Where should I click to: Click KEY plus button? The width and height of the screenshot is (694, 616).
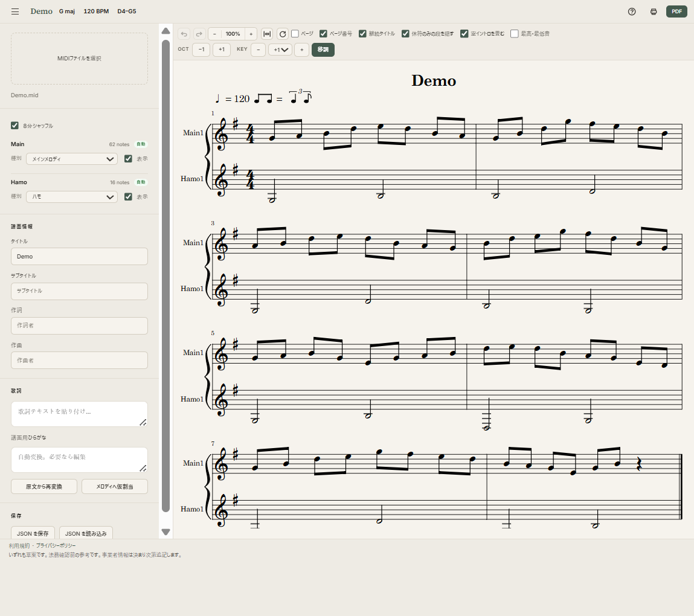(x=302, y=50)
